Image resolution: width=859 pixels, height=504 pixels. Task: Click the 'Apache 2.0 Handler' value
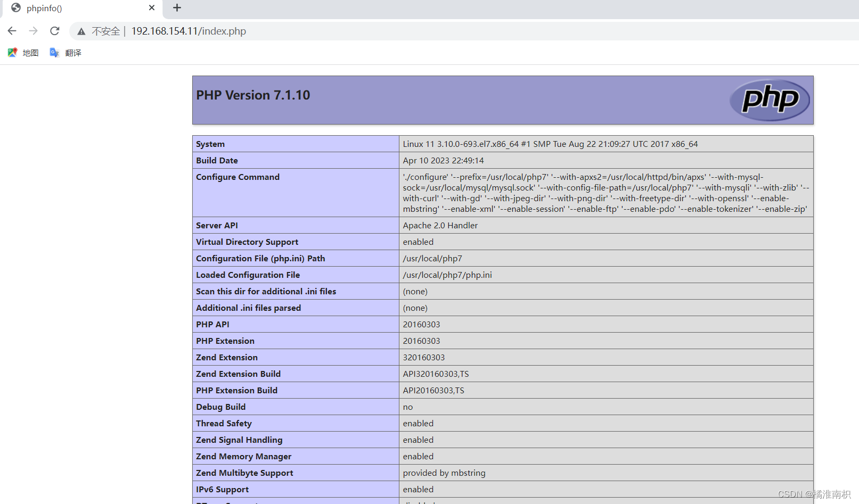click(x=440, y=226)
